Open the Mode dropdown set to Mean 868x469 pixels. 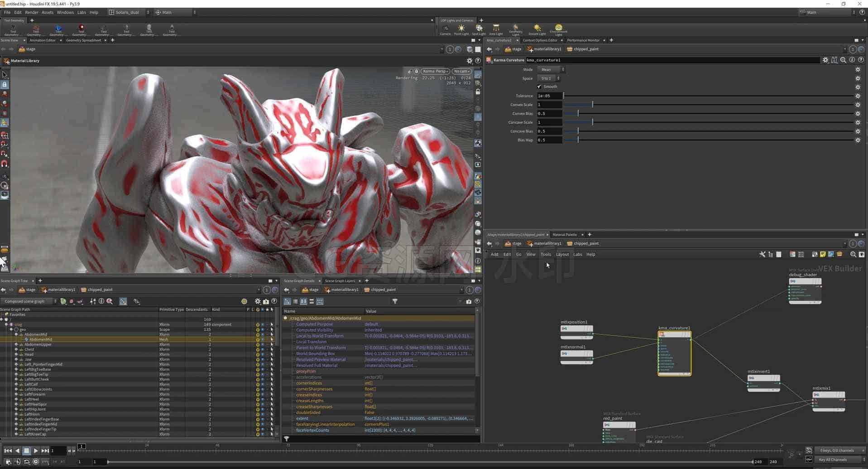551,69
